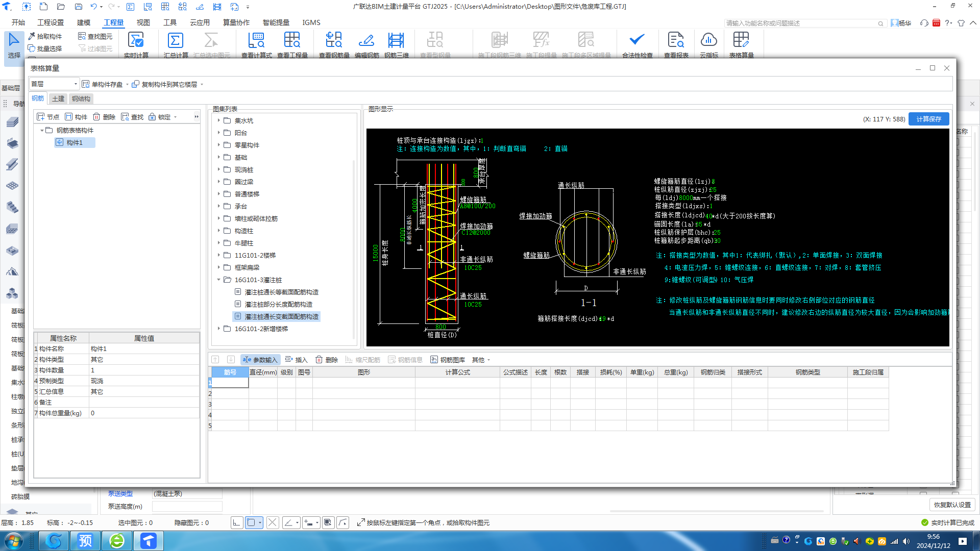This screenshot has height=551, width=980.
Task: Click the 汇总计算 (summary calculate) ribbon icon
Action: point(176,45)
